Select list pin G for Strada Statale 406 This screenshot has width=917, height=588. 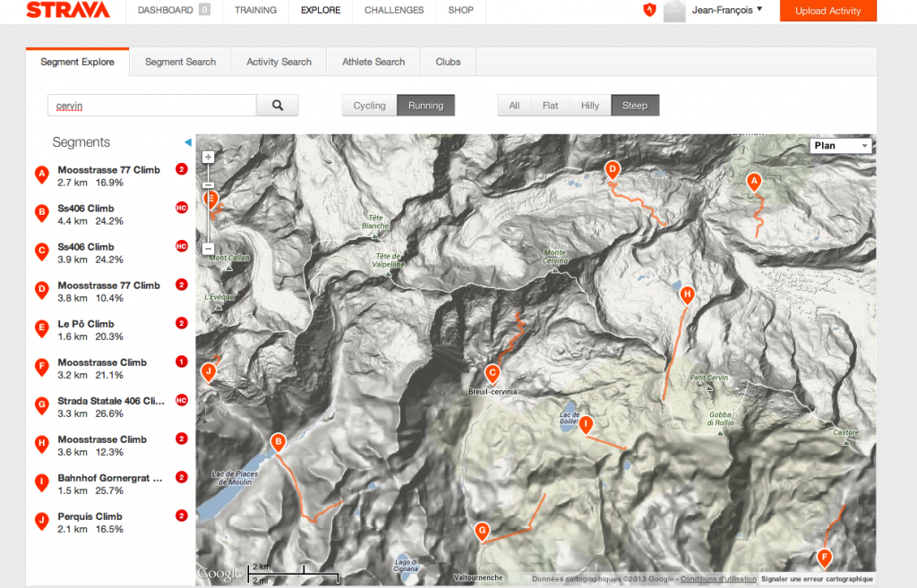(x=41, y=406)
